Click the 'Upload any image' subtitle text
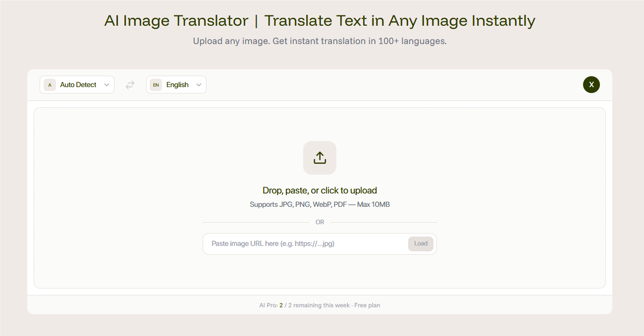 [320, 41]
